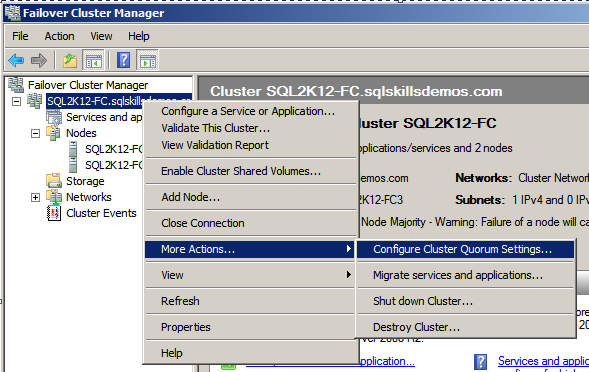The height and width of the screenshot is (372, 589).
Task: Select Networks label in the console tree
Action: [89, 197]
